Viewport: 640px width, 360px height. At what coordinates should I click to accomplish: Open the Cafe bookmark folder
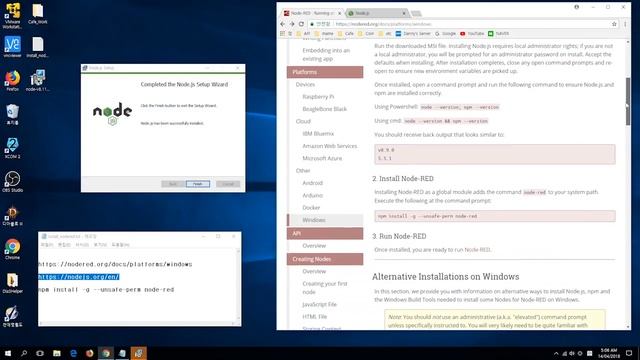click(x=345, y=33)
